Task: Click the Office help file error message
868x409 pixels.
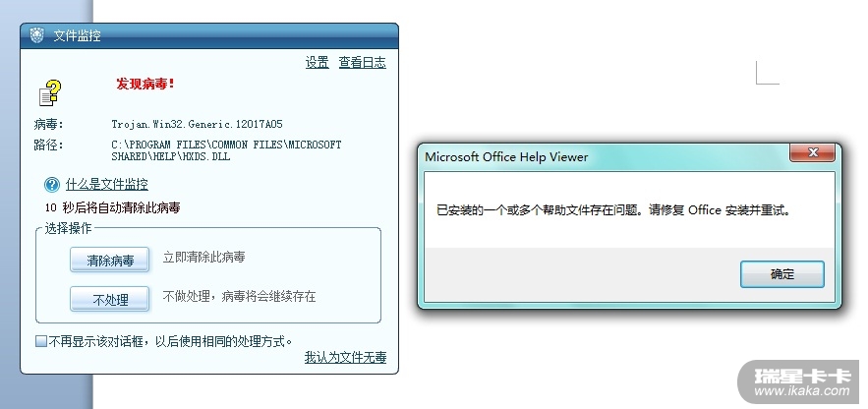Action: pyautogui.click(x=612, y=209)
